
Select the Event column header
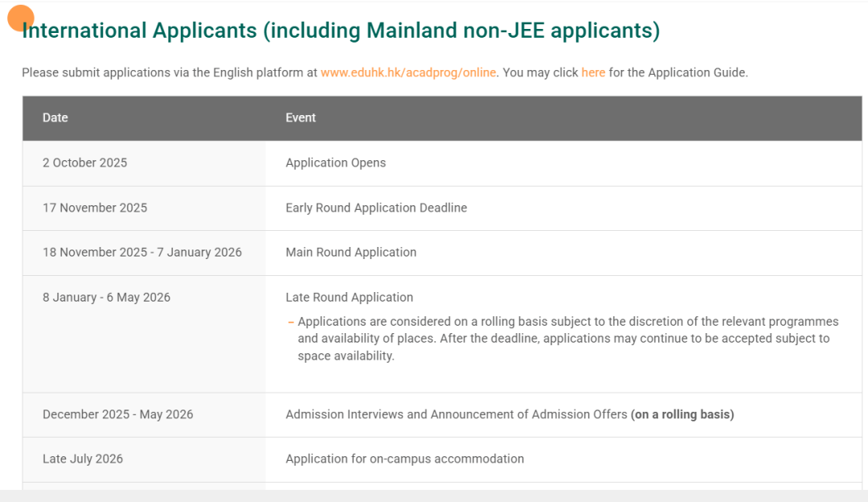(301, 117)
